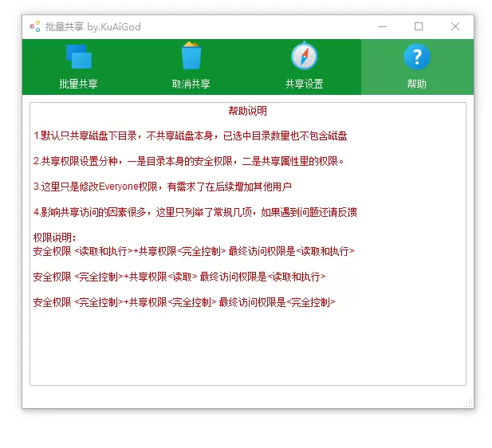This screenshot has height=448, width=492.
Task: Minimize the 批量共享 window
Action: pyautogui.click(x=383, y=26)
